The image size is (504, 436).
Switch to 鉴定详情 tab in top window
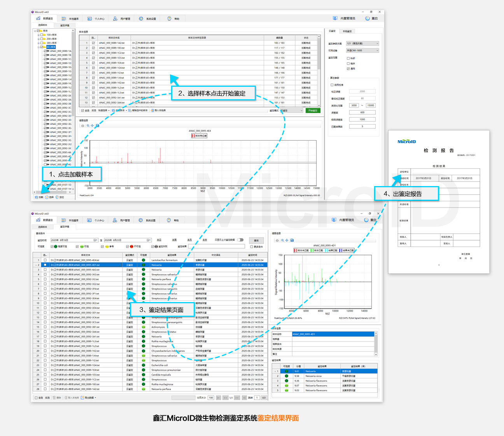pyautogui.click(x=65, y=25)
